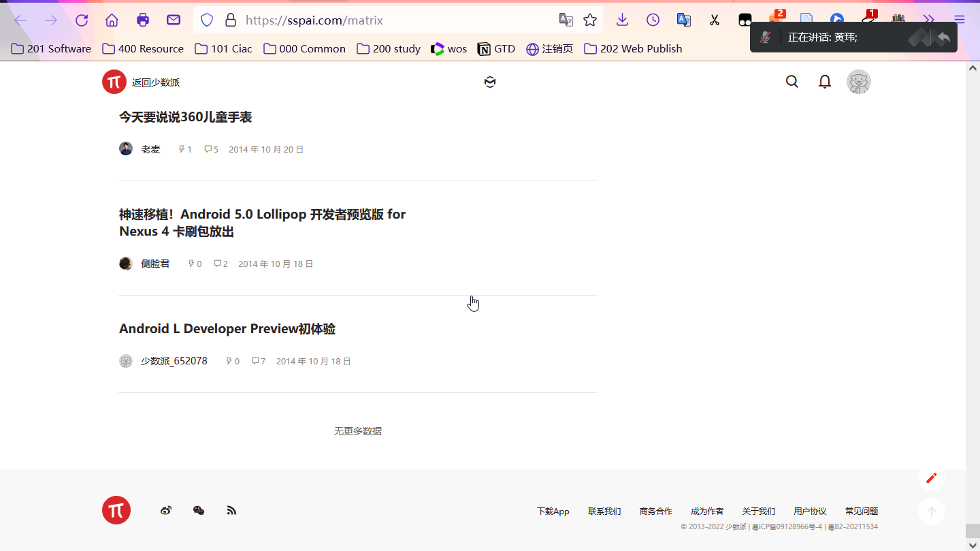Open the search magnifier on sspai

point(791,81)
